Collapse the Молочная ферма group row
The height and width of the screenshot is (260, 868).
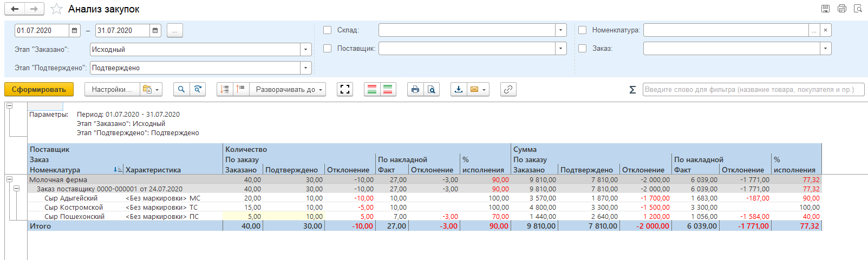10,179
